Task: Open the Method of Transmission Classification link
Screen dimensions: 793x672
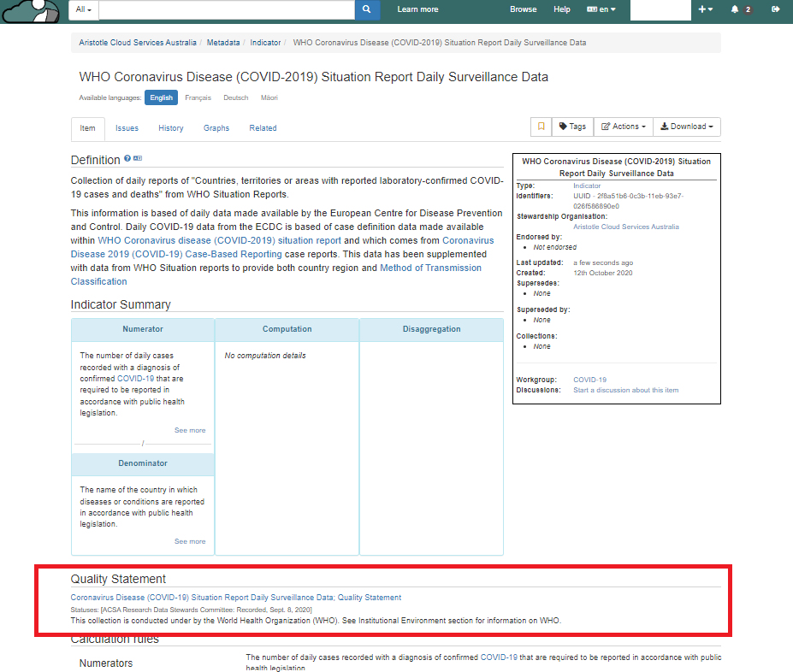Action: click(430, 268)
